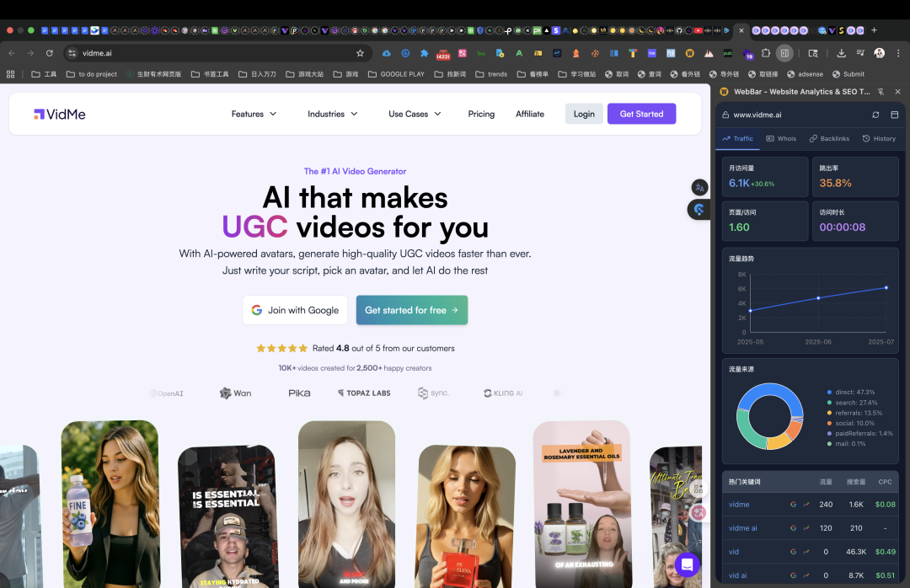Open the Affiliate nav link
910x588 pixels.
coord(530,114)
